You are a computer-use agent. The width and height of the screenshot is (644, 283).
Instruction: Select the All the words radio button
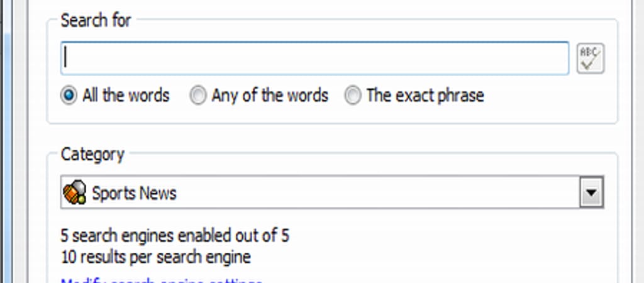point(68,96)
